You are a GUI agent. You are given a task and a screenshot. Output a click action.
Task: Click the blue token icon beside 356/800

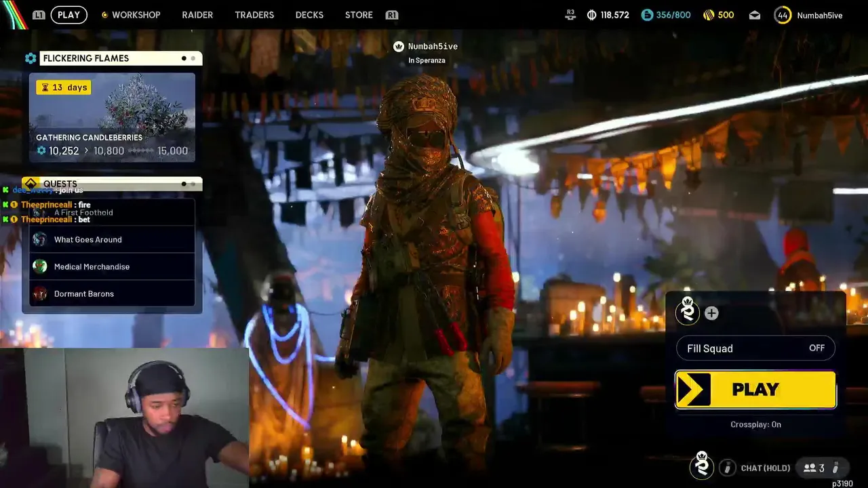[x=647, y=15]
